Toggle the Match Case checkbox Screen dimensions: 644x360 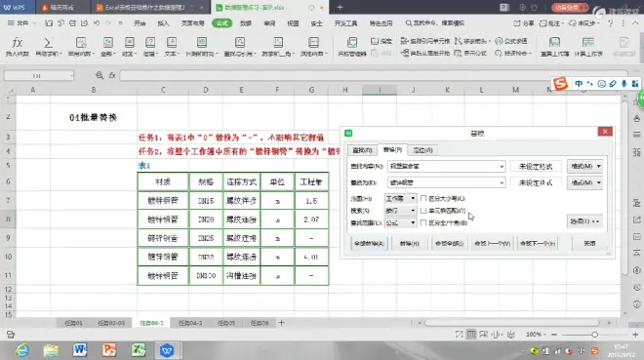pos(423,198)
